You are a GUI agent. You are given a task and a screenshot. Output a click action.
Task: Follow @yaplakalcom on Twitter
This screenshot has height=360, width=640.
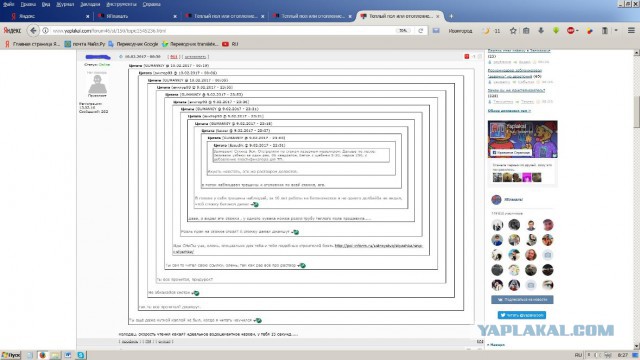(522, 315)
